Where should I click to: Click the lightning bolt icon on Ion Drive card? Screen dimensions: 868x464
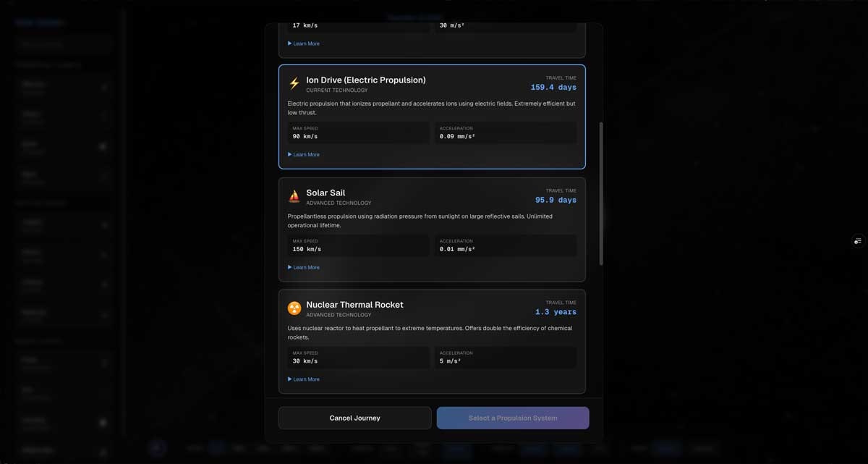[294, 83]
